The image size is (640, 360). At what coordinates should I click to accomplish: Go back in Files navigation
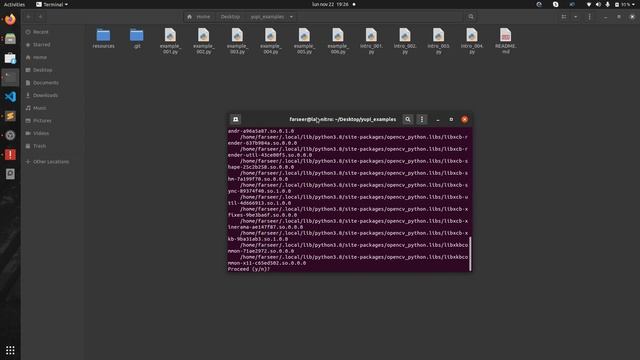pos(29,17)
